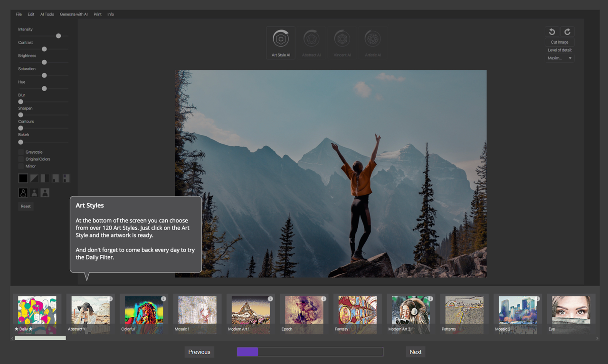The width and height of the screenshot is (608, 364).
Task: Choose the Vincent AI mode icon
Action: click(x=342, y=39)
